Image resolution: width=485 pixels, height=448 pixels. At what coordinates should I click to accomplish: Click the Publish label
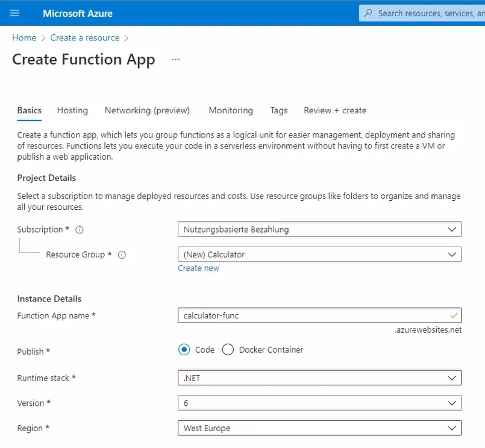30,352
